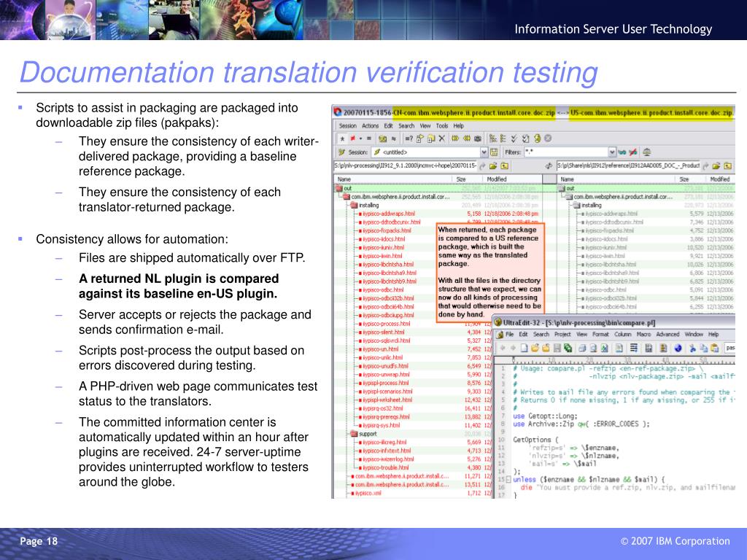Click the 'use Getopt::Long;' code line

tap(545, 416)
